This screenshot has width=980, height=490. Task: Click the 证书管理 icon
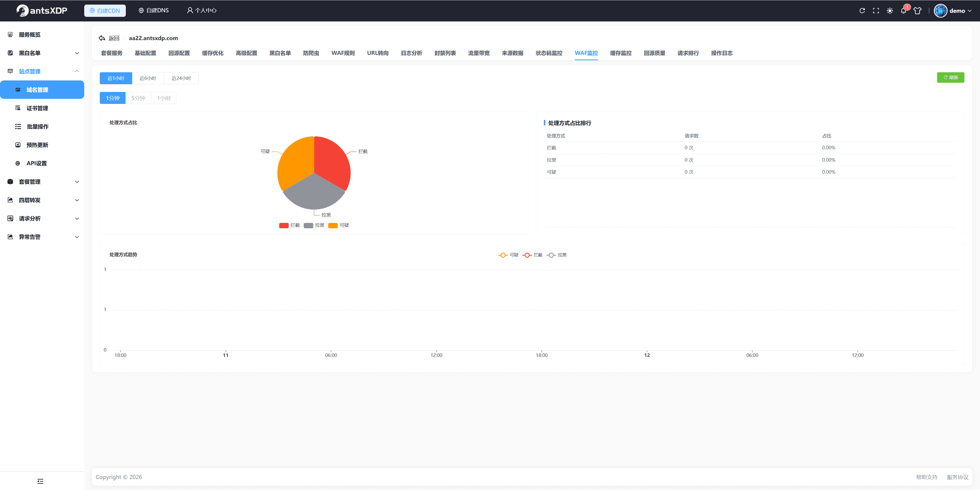18,108
